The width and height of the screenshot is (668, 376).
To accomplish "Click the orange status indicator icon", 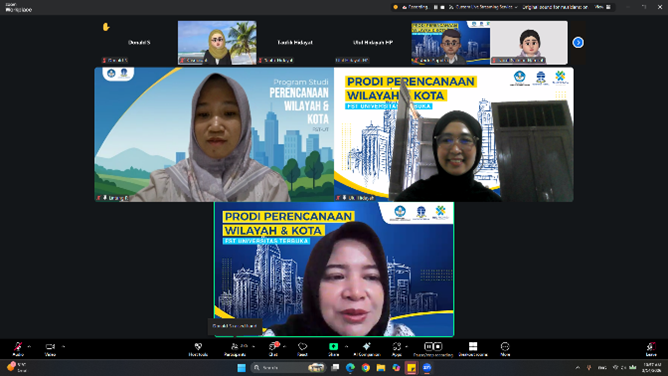I will [396, 7].
